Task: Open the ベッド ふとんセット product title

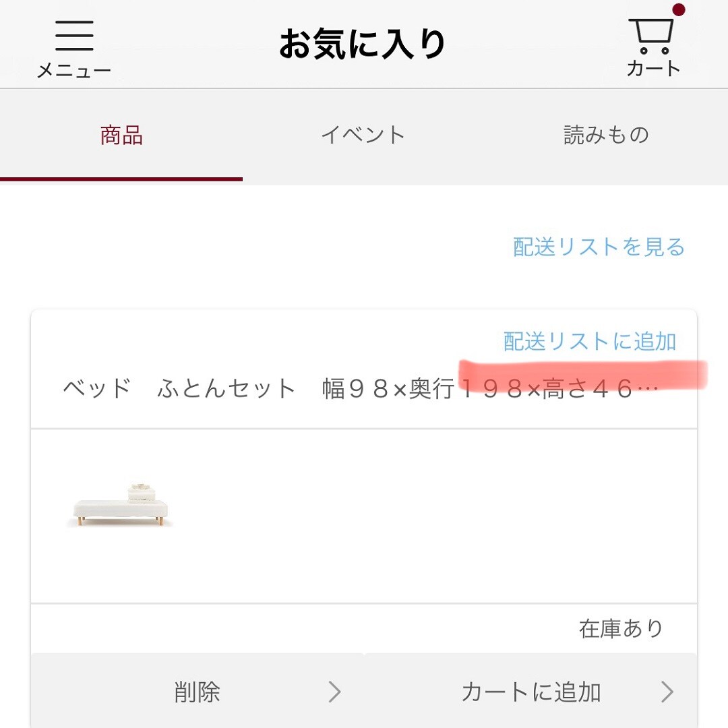Action: [x=256, y=390]
